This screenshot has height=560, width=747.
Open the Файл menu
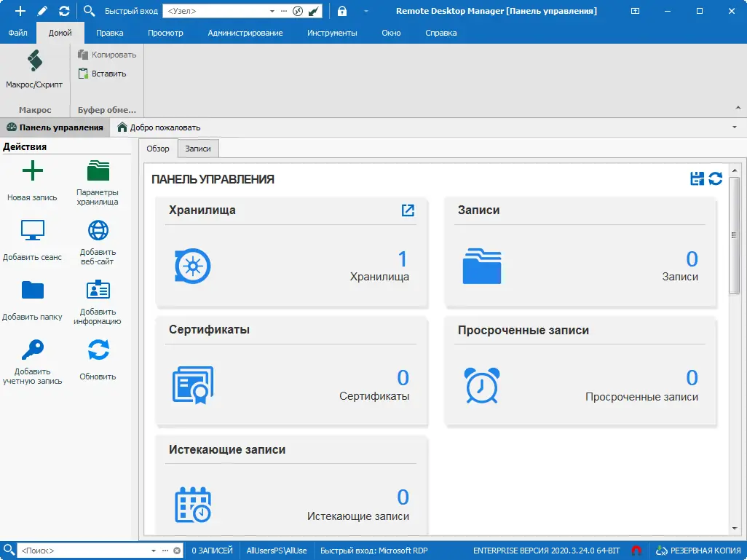[17, 33]
